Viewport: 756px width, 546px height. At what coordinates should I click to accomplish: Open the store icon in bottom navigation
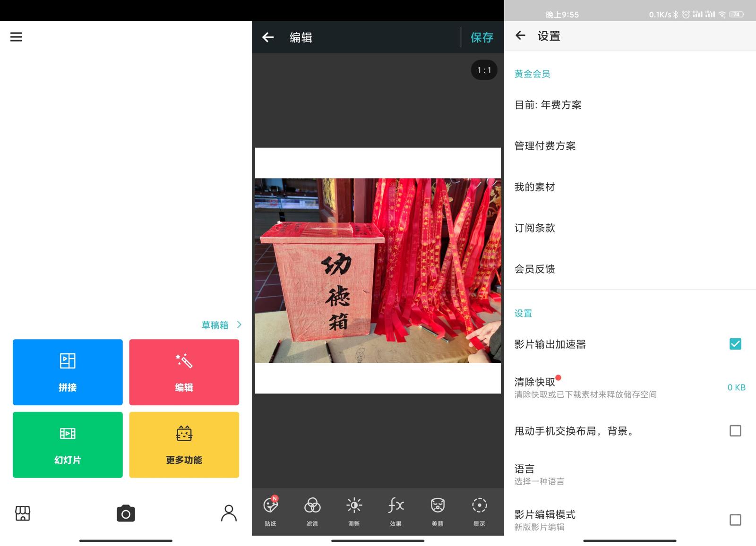22,513
